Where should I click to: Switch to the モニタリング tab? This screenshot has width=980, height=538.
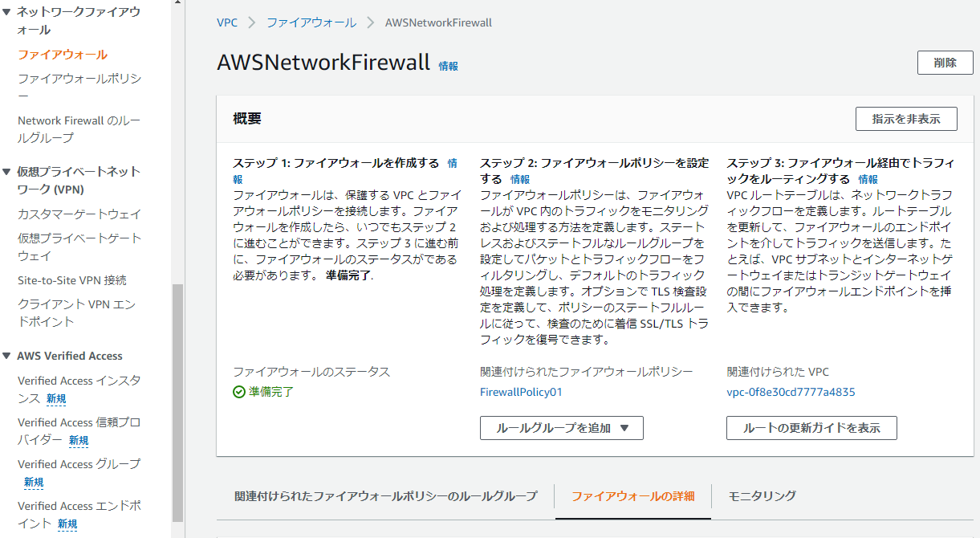(x=762, y=495)
